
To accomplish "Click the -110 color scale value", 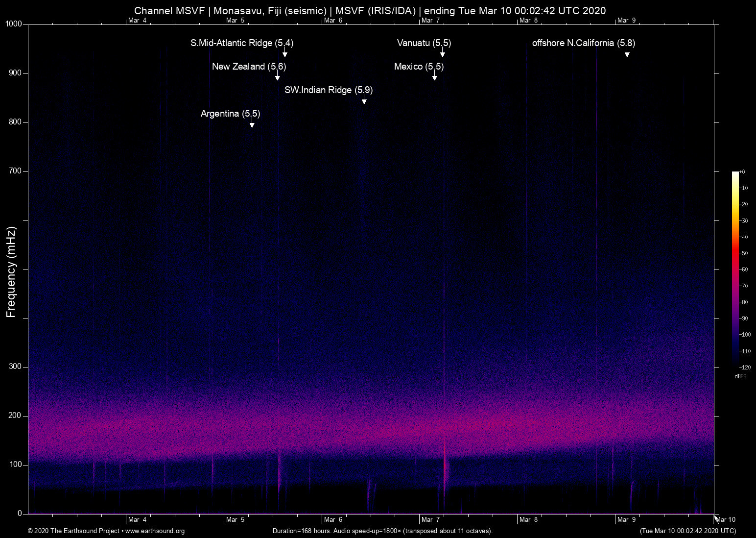I will 745,351.
